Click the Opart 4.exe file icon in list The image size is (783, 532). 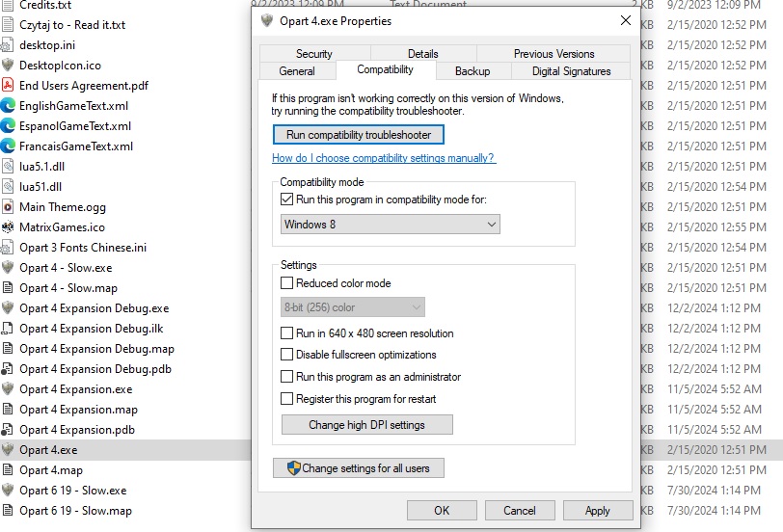tap(8, 450)
